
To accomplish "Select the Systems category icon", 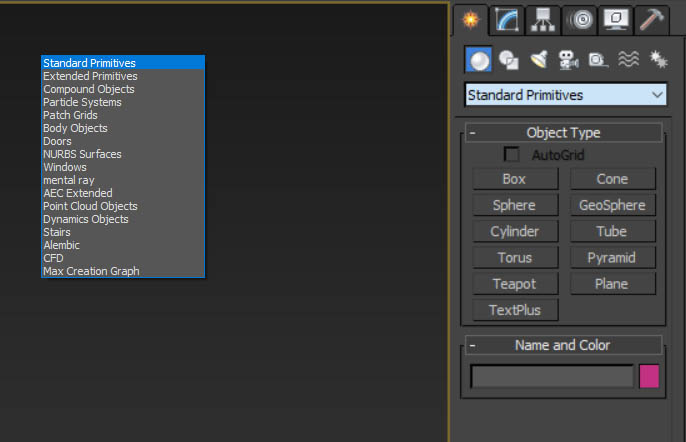I will tap(658, 60).
